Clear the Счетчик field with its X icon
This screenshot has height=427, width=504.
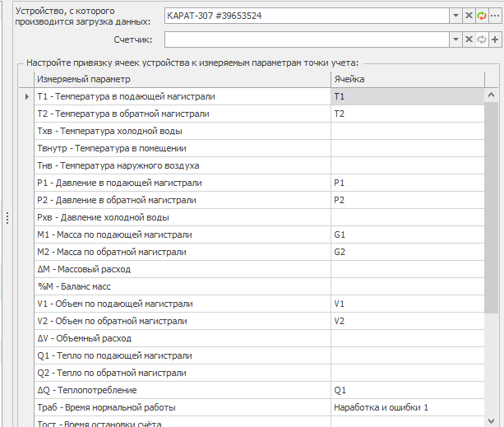click(x=469, y=39)
